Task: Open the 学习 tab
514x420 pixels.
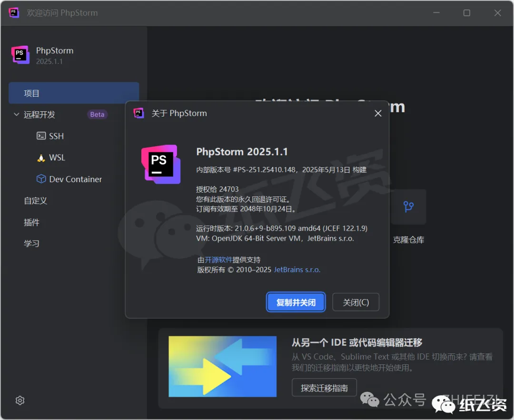Action: pyautogui.click(x=31, y=244)
